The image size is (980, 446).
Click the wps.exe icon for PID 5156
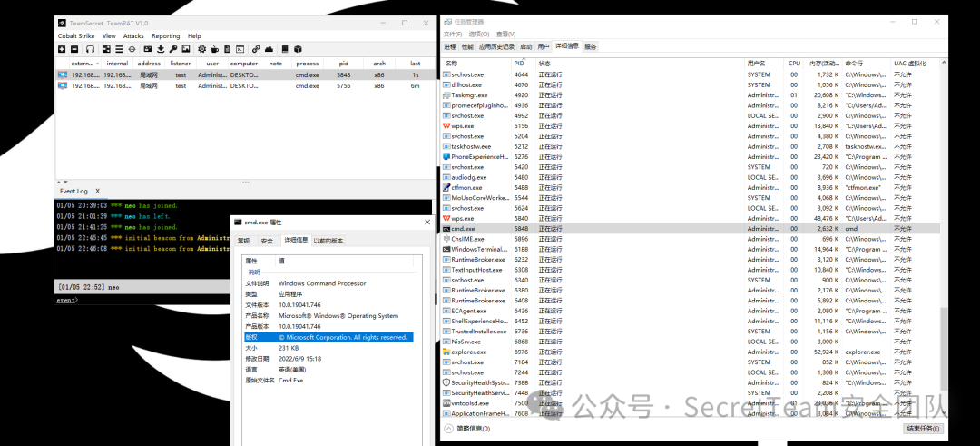click(x=446, y=125)
